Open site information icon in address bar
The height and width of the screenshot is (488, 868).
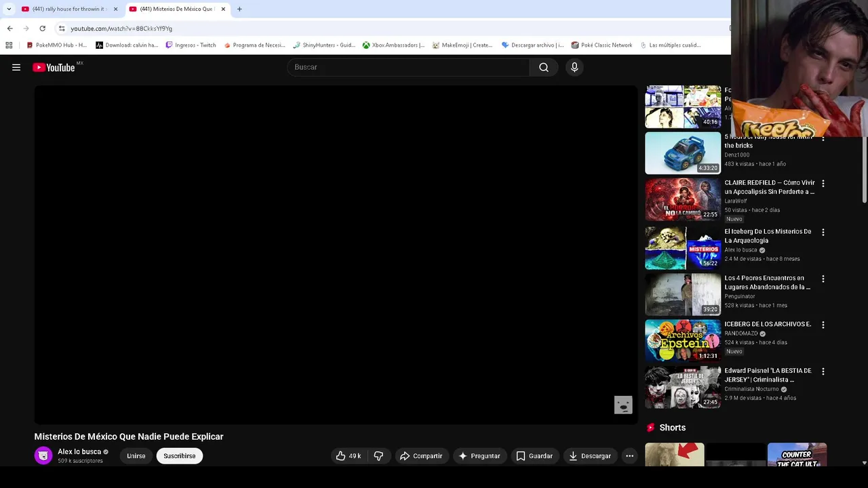pos(61,28)
